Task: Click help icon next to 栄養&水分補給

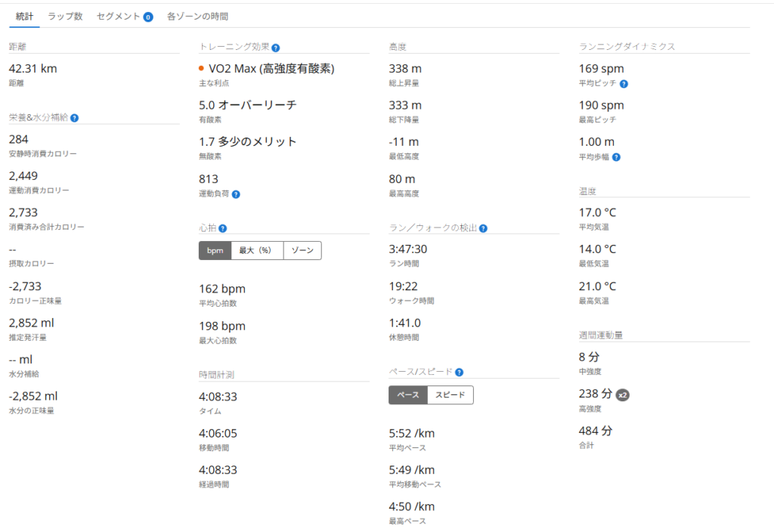Action: (75, 118)
